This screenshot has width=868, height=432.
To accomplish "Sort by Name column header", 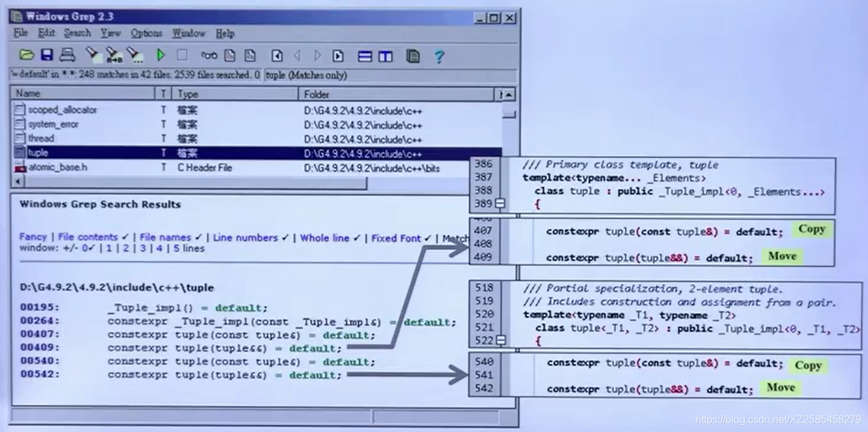I will click(83, 94).
